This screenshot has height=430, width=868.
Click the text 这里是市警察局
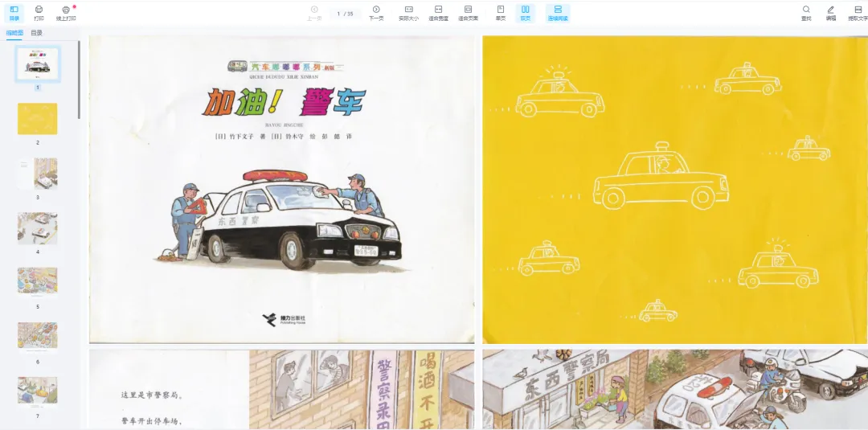pos(152,395)
